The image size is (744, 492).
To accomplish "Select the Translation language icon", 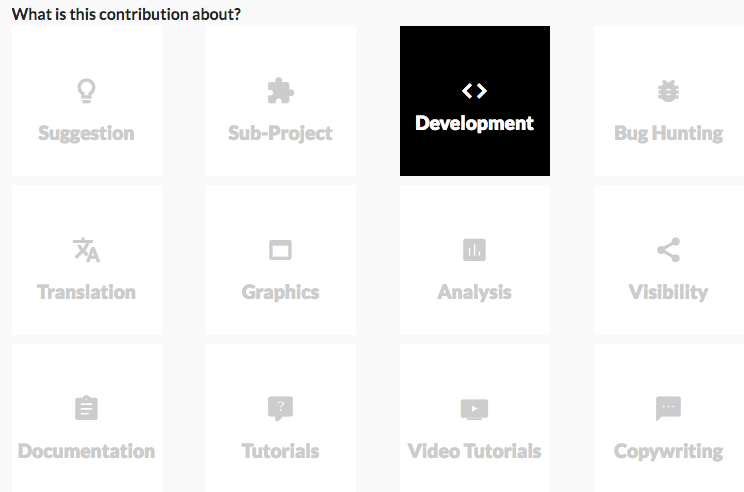I will (86, 250).
